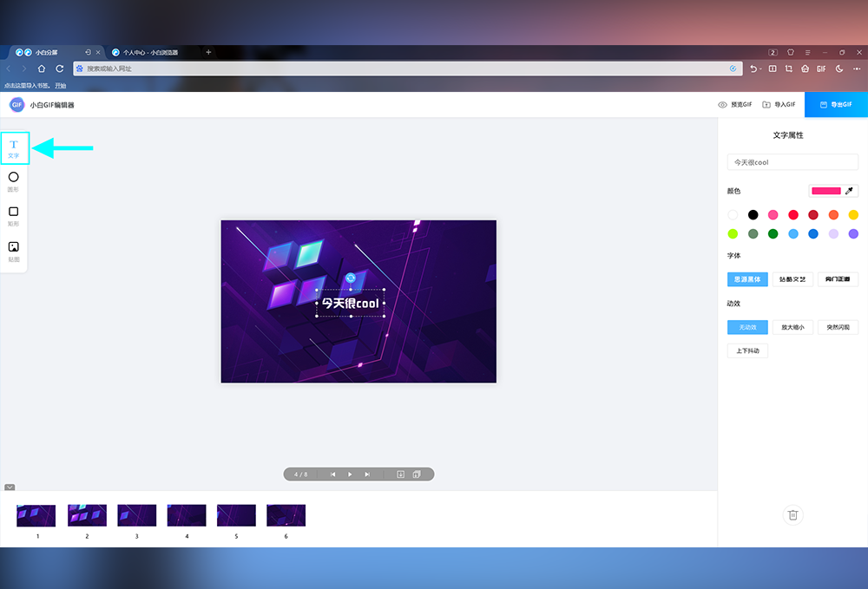Pick the light blue color swatch
The height and width of the screenshot is (589, 868).
point(793,234)
